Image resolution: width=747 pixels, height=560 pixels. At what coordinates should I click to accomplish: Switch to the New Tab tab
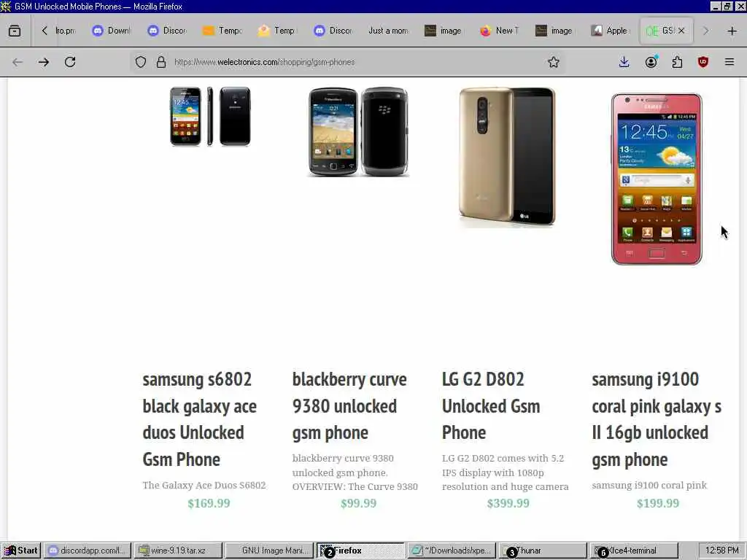500,31
